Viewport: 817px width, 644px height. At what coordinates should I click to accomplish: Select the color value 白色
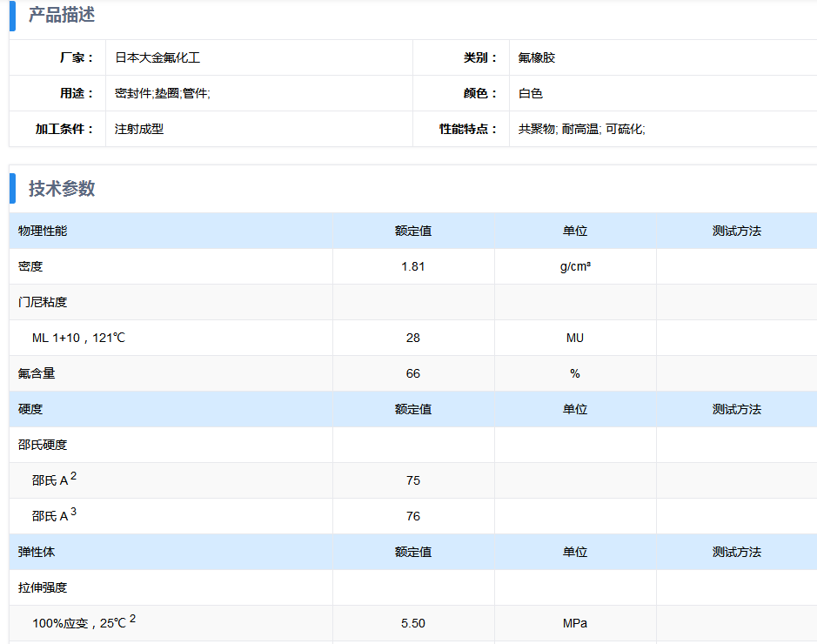[531, 93]
